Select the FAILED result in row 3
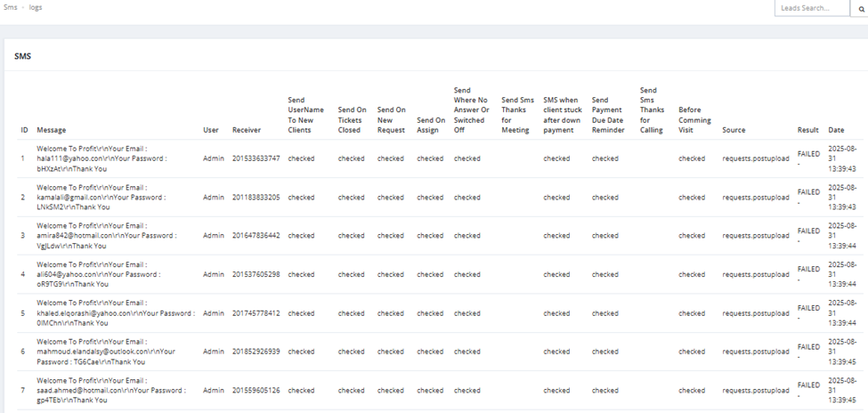Screen dimensions: 868x413 [x=808, y=231]
